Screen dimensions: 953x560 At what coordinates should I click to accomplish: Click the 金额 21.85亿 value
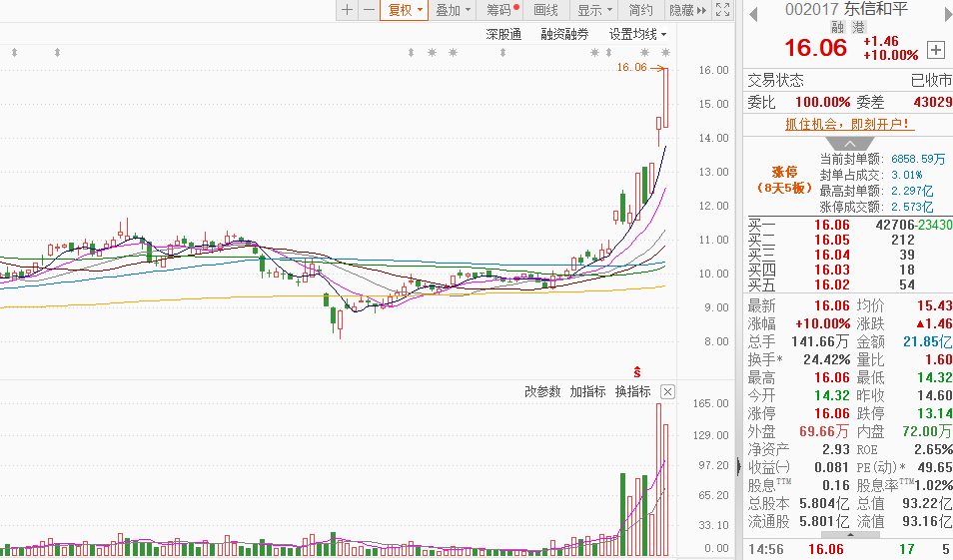click(x=927, y=342)
